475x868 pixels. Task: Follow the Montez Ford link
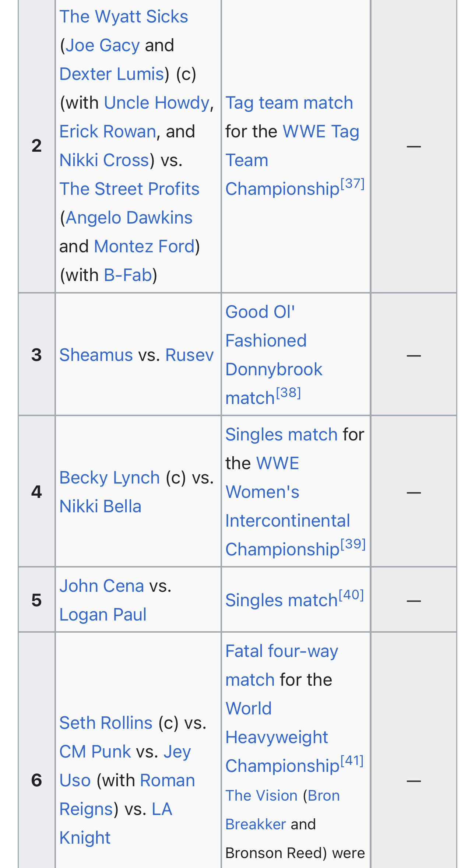144,246
